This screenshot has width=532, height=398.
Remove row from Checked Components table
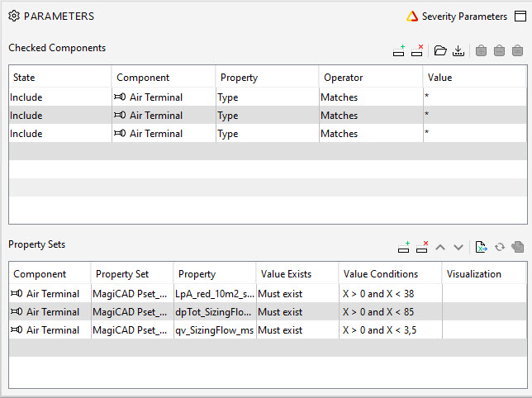tap(417, 51)
